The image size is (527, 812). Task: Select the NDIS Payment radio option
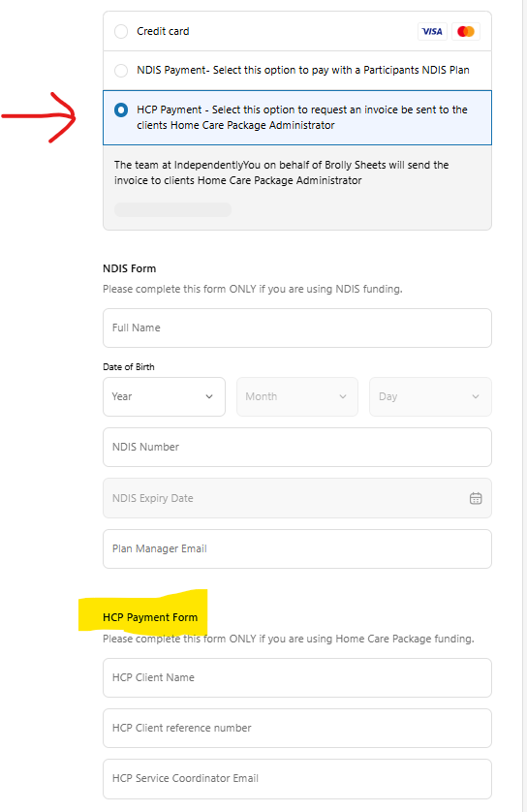pos(121,71)
